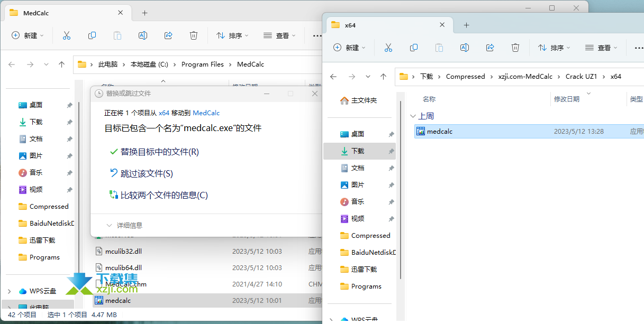This screenshot has width=644, height=324.
Task: Click Copy icon in x64 window toolbar
Action: coord(414,48)
